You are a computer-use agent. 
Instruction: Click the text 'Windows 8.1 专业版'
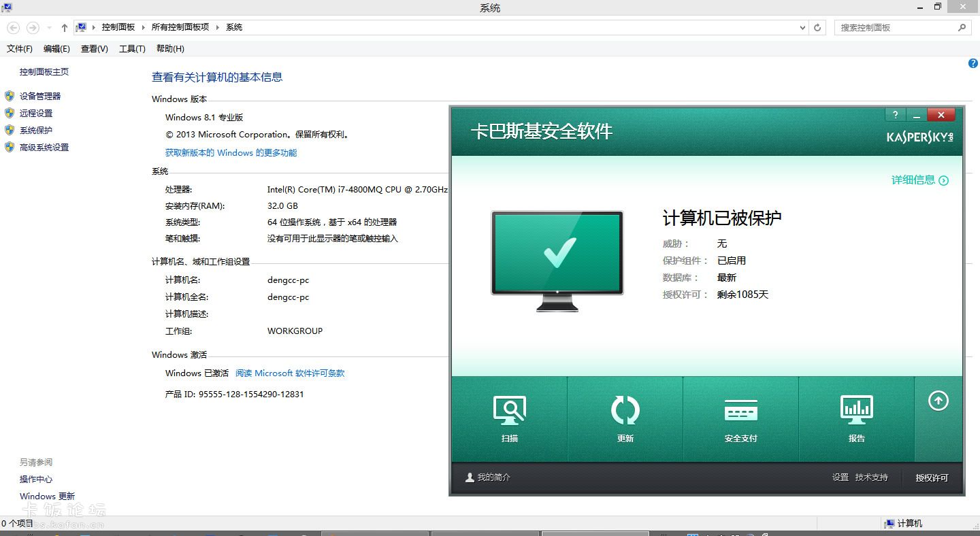tap(204, 118)
